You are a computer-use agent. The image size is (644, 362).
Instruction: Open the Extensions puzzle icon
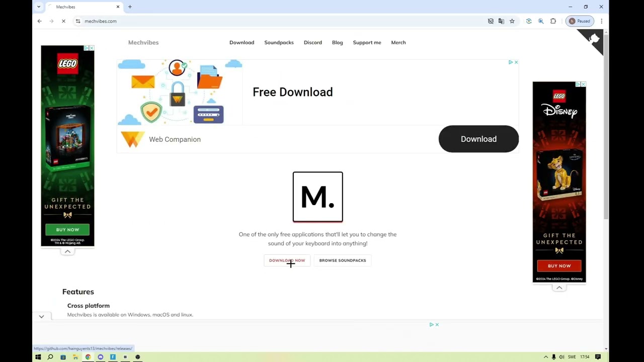[x=553, y=21]
